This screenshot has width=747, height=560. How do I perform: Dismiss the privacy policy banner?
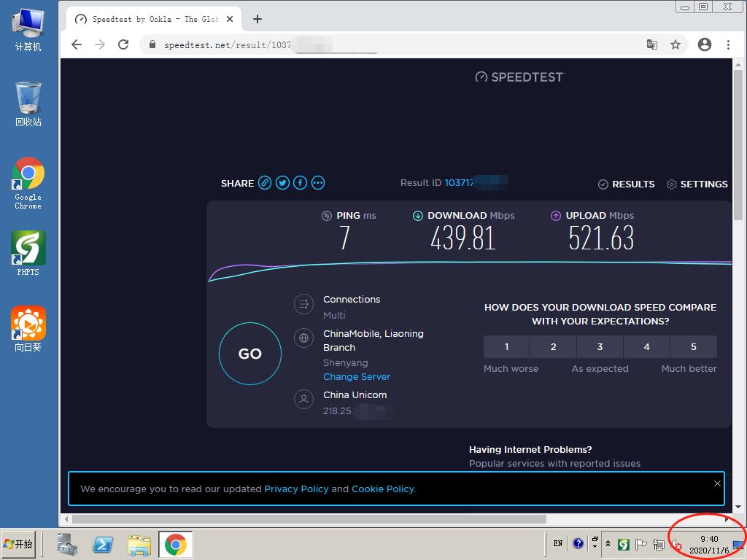(717, 483)
